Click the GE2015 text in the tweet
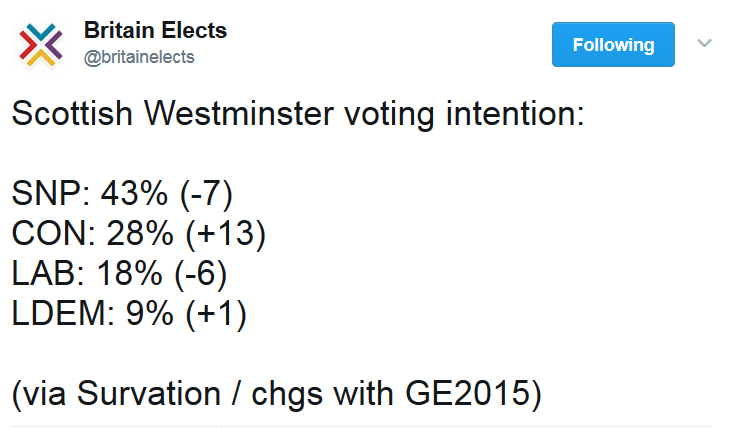This screenshot has width=744, height=429. click(x=467, y=394)
